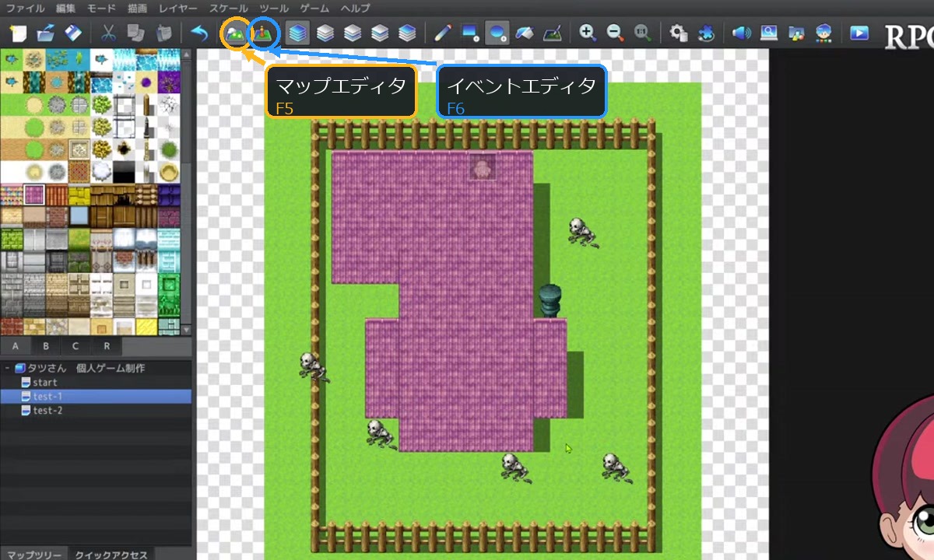Open the 描画 menu

(x=137, y=9)
